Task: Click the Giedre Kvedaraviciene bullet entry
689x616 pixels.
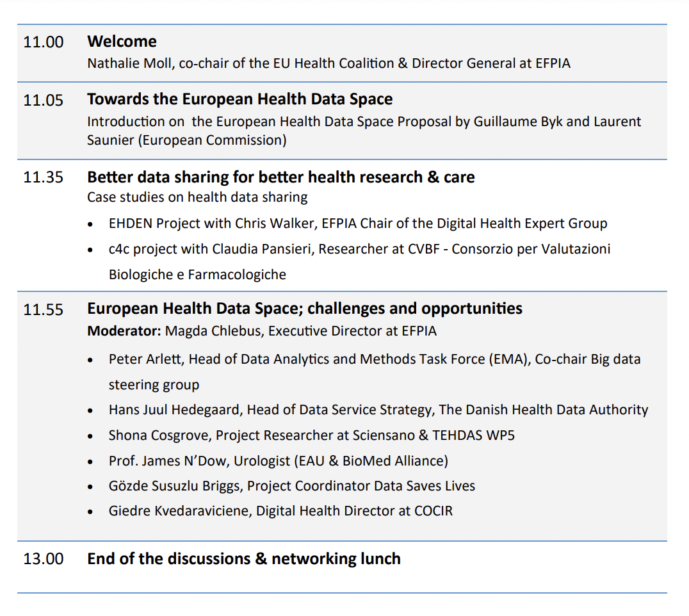Action: (x=280, y=511)
